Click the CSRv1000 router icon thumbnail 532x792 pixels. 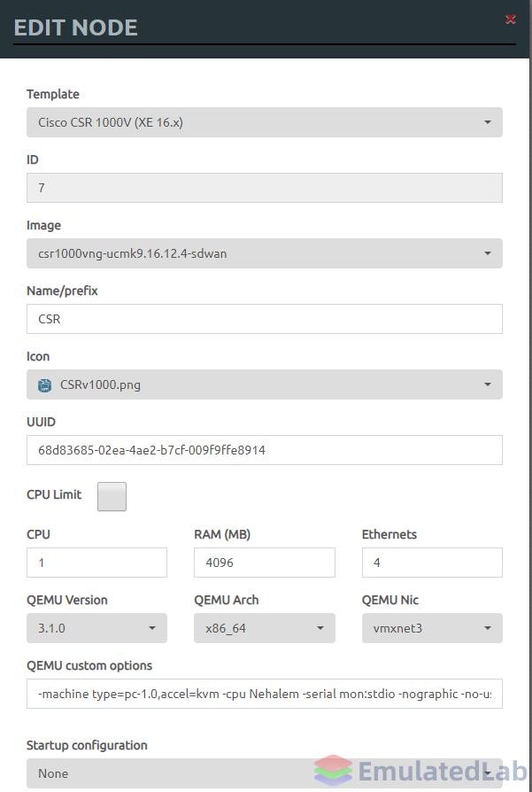click(x=45, y=385)
